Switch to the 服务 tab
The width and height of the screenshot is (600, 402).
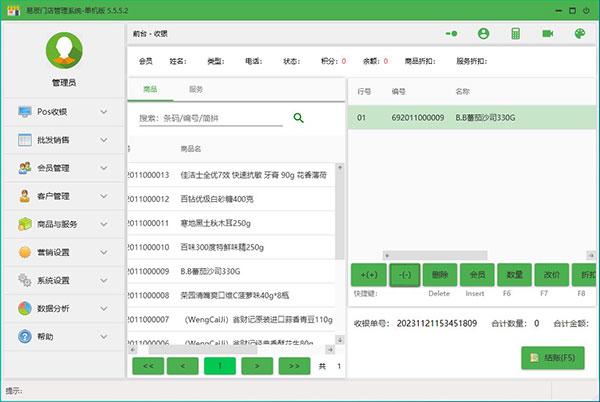[x=196, y=89]
